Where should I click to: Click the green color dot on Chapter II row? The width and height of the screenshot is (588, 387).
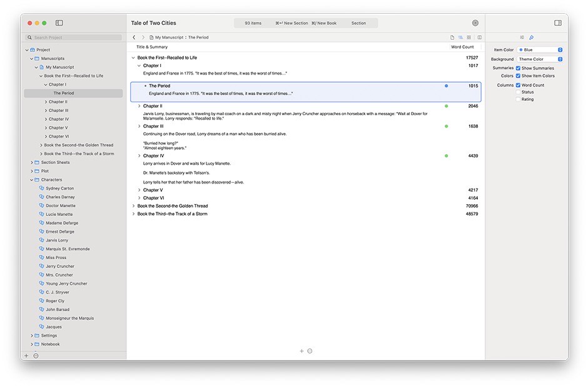446,106
